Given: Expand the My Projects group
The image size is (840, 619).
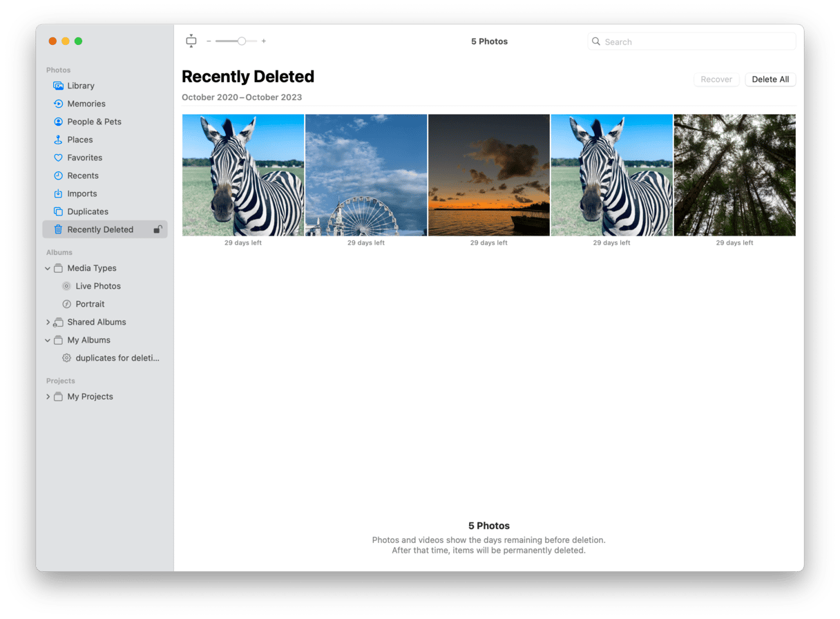Looking at the screenshot, I should [x=48, y=397].
